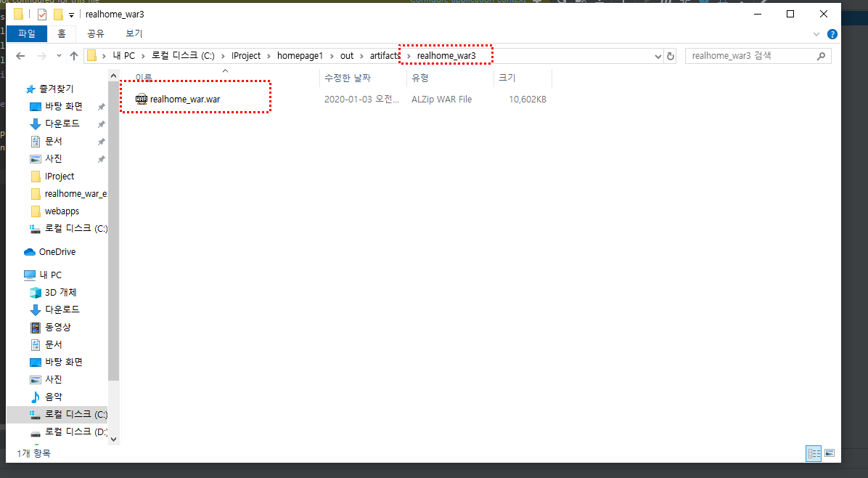Click pin icon beside 다운로드
The image size is (868, 478).
[x=102, y=124]
